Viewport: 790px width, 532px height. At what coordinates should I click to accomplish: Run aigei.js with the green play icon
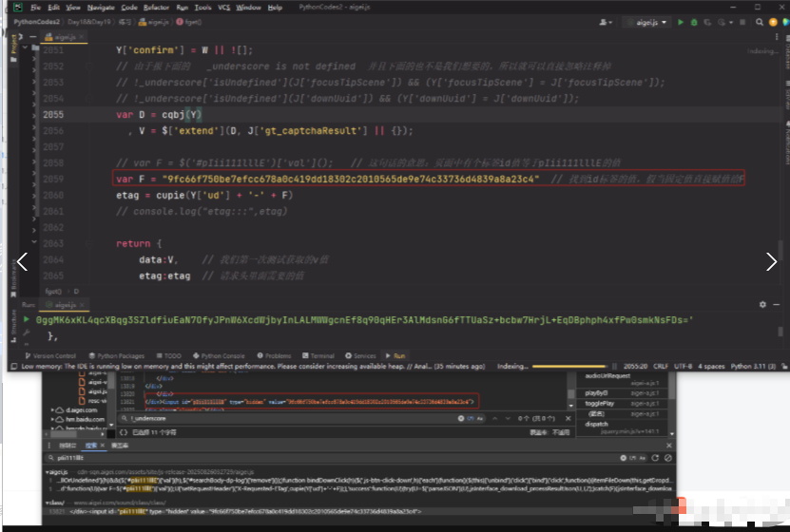[681, 22]
